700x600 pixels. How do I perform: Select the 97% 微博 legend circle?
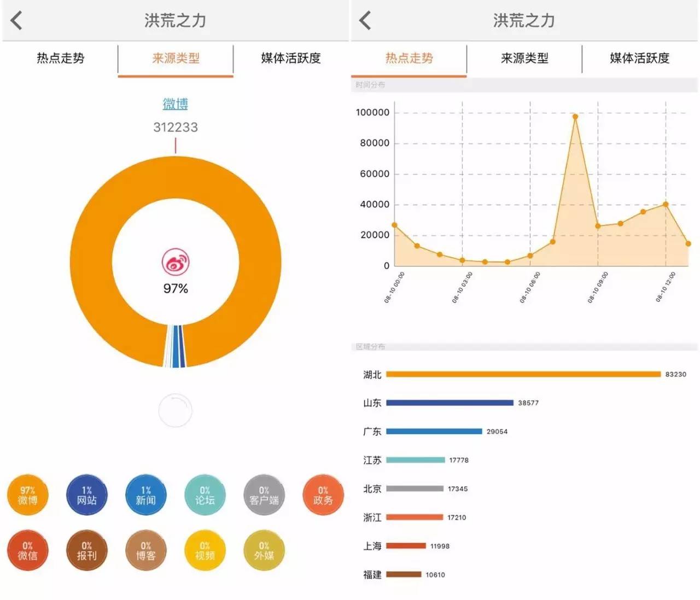[x=28, y=495]
